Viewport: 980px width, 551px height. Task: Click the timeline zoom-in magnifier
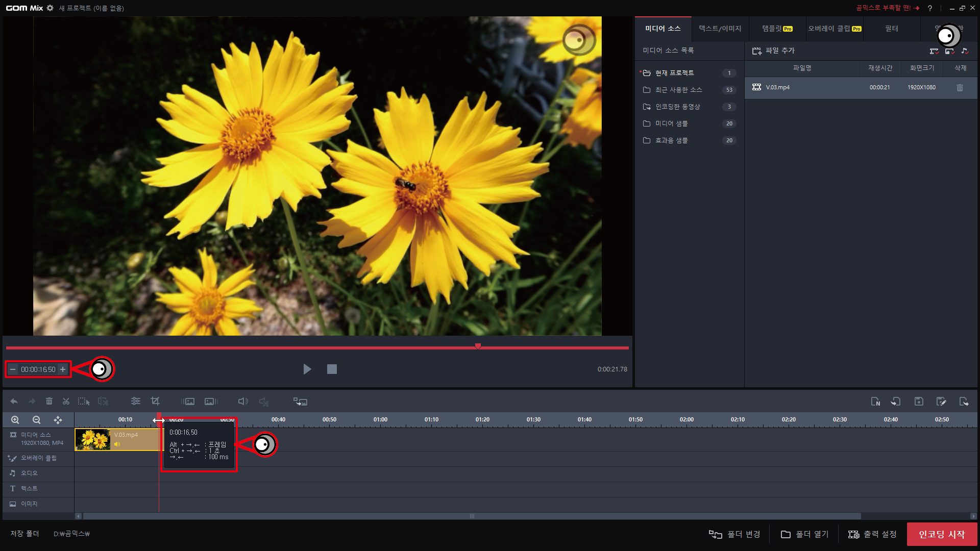point(15,420)
